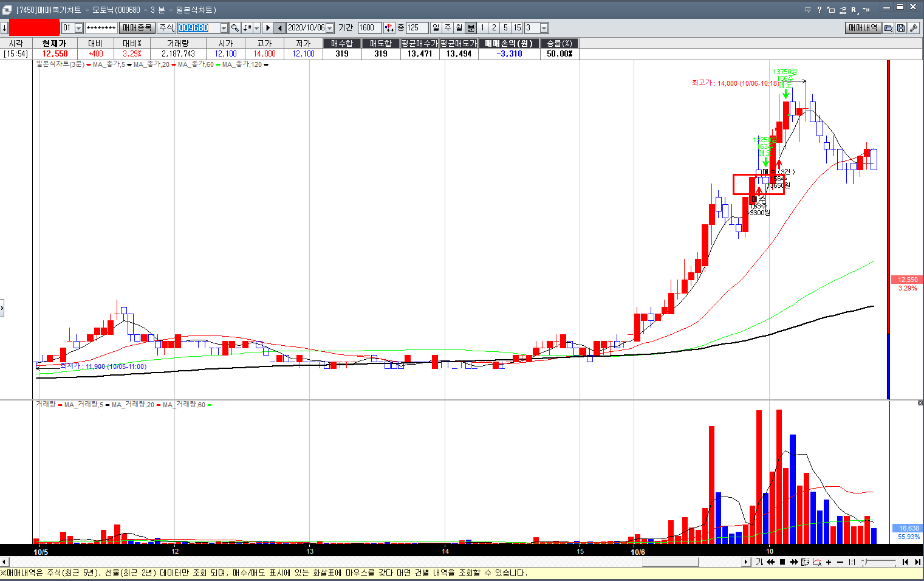
Task: Click the scrollbar right arrow at bottom
Action: pyautogui.click(x=746, y=562)
